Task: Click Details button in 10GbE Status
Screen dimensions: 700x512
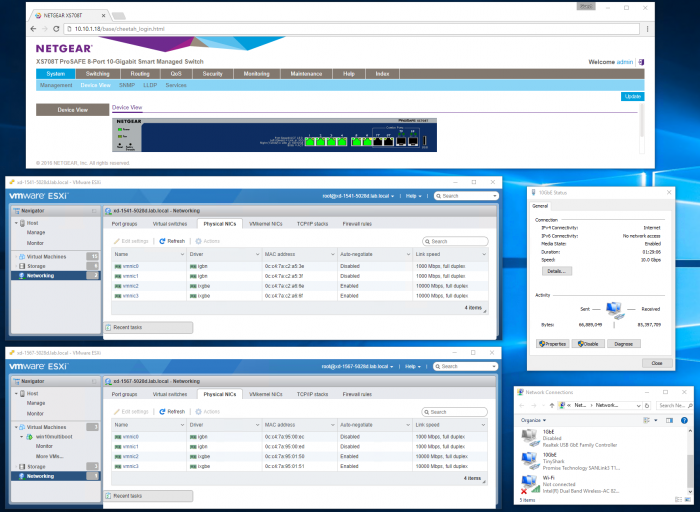Action: pyautogui.click(x=556, y=271)
